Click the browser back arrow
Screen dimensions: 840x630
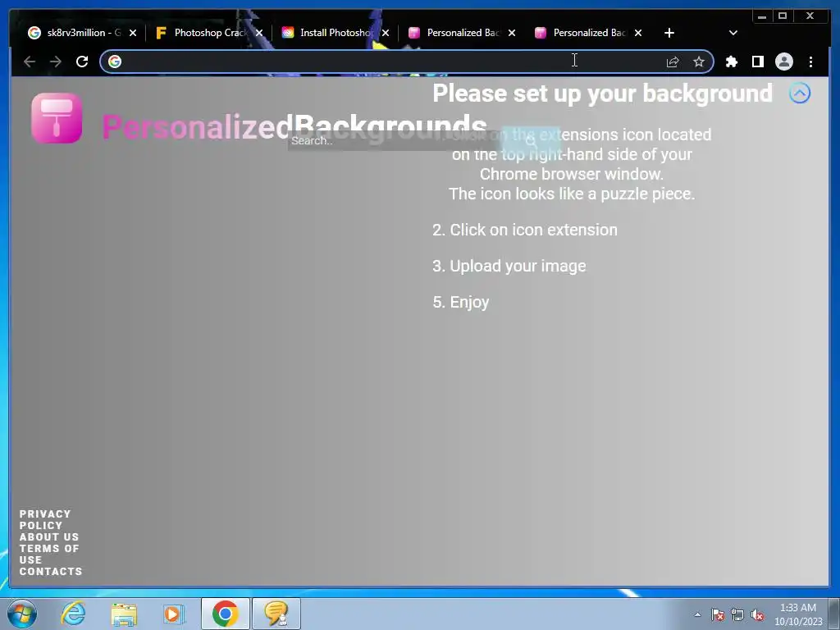[x=30, y=62]
